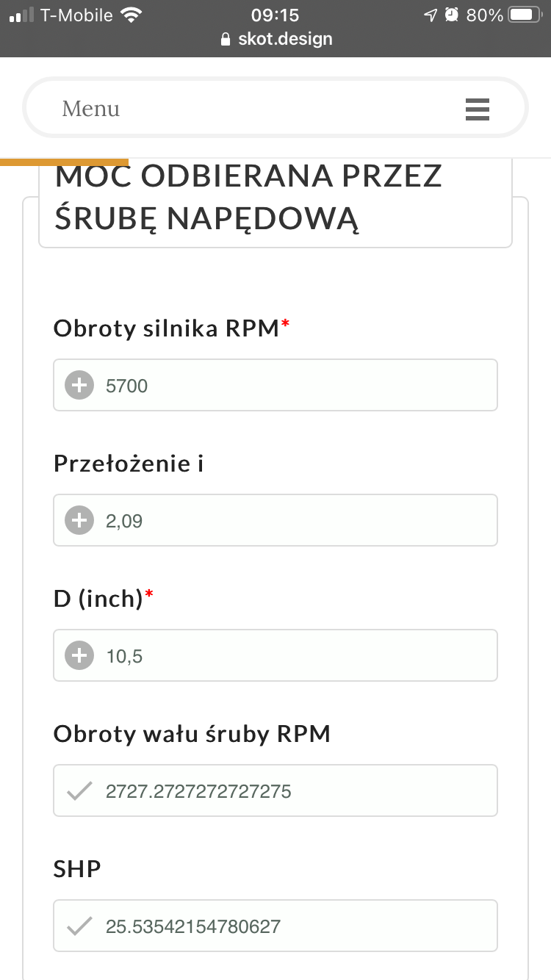Select the Obroty wału śruby RPM result field
The height and width of the screenshot is (980, 551).
(x=294, y=790)
